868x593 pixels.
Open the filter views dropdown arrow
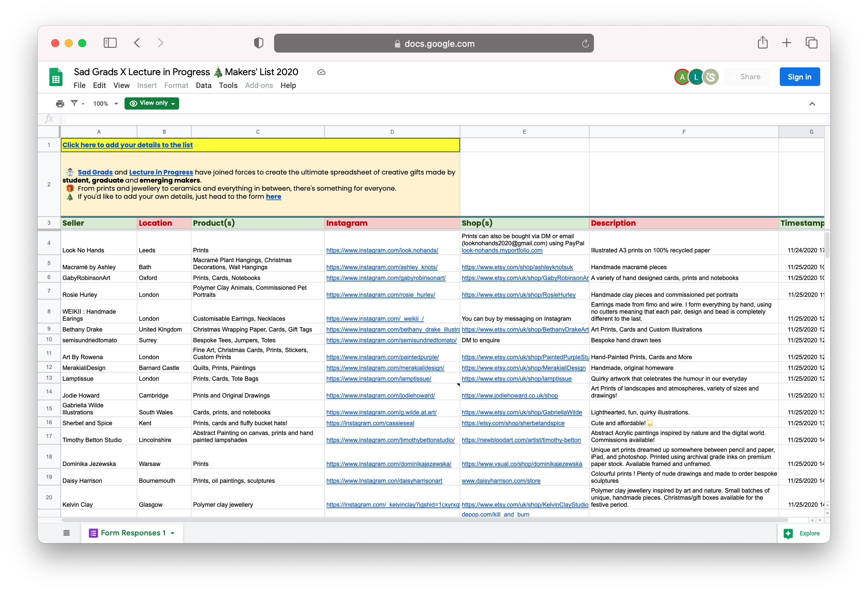(x=83, y=104)
